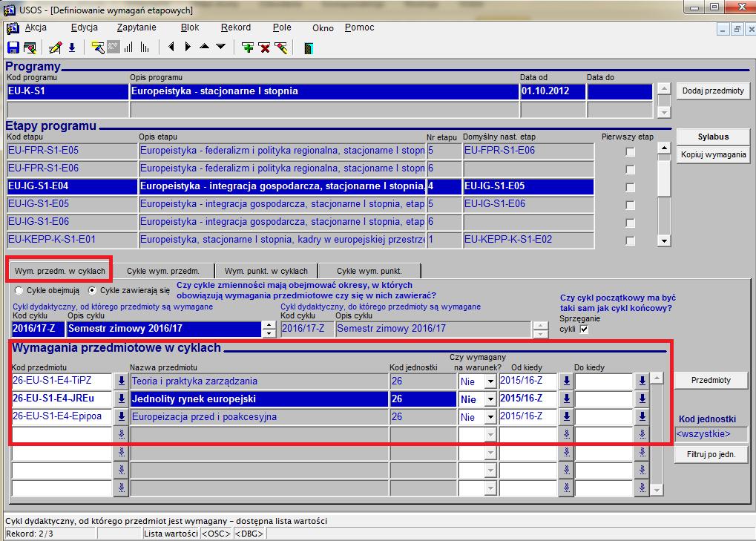Image resolution: width=756 pixels, height=541 pixels.
Task: Click the exit door icon in toolbar
Action: [x=309, y=47]
